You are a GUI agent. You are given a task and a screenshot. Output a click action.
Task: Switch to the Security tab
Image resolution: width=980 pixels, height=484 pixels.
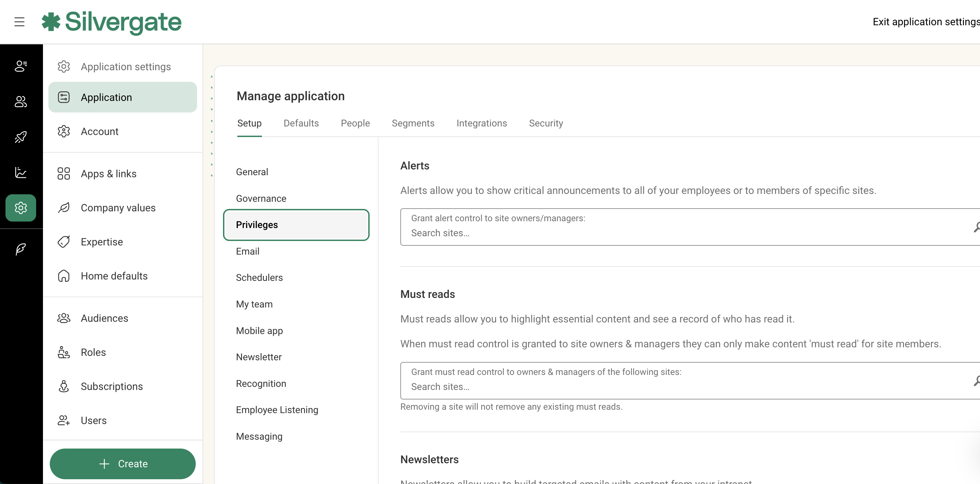546,123
